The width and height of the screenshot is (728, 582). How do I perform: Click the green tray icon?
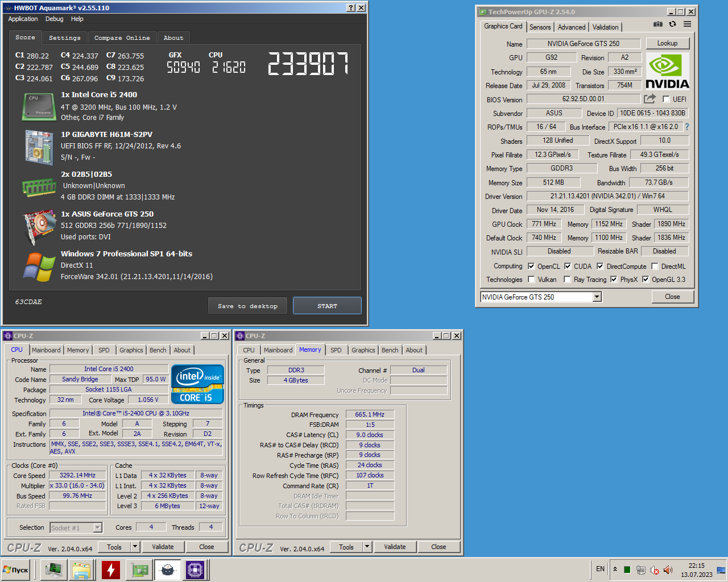tap(627, 569)
